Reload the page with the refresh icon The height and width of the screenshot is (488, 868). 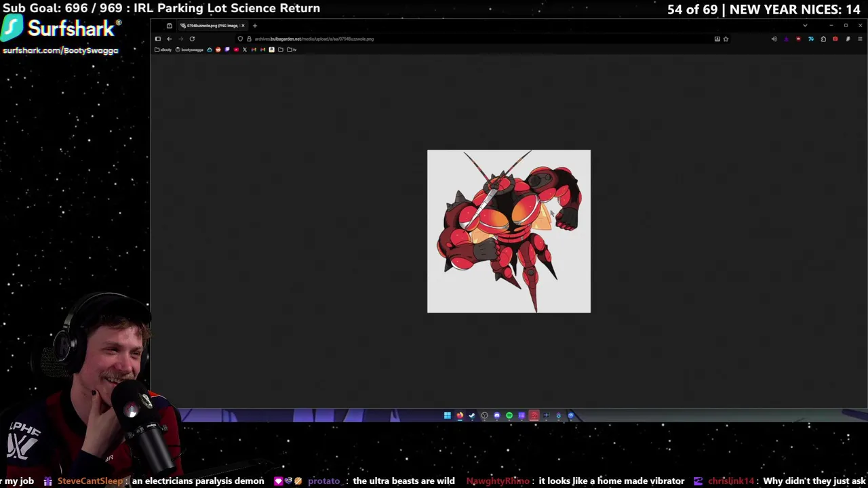tap(192, 39)
